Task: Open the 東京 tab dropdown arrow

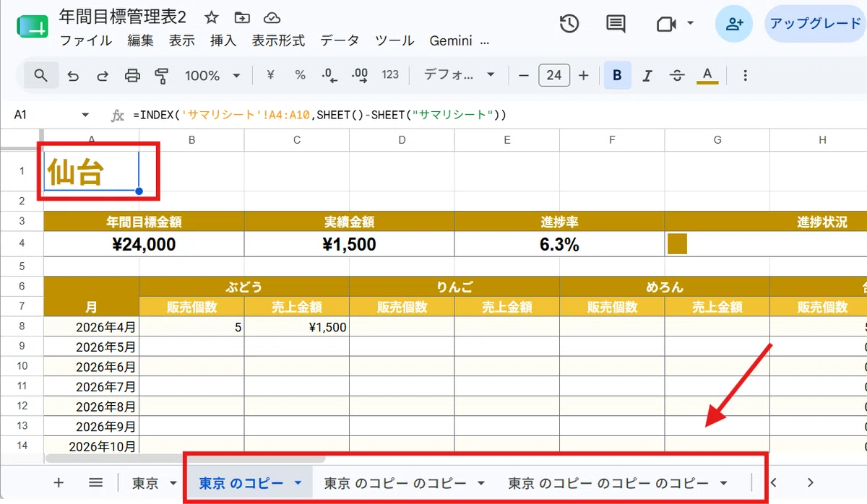Action: coord(173,483)
